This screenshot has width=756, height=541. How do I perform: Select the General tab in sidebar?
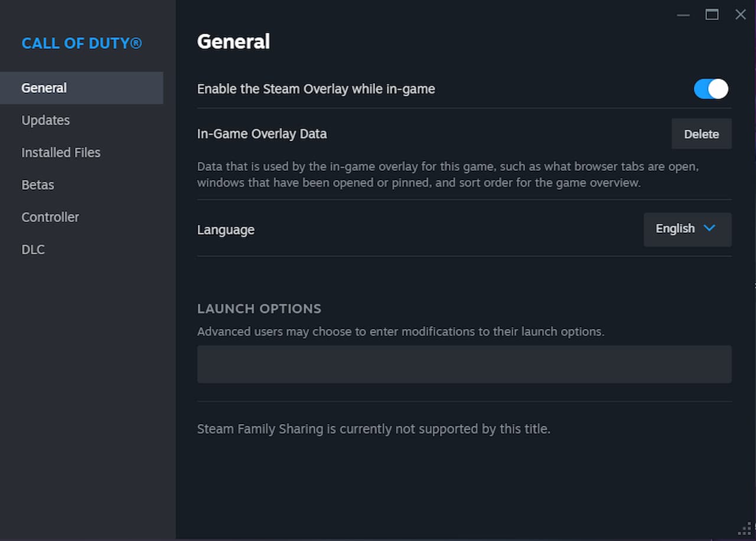pyautogui.click(x=44, y=88)
